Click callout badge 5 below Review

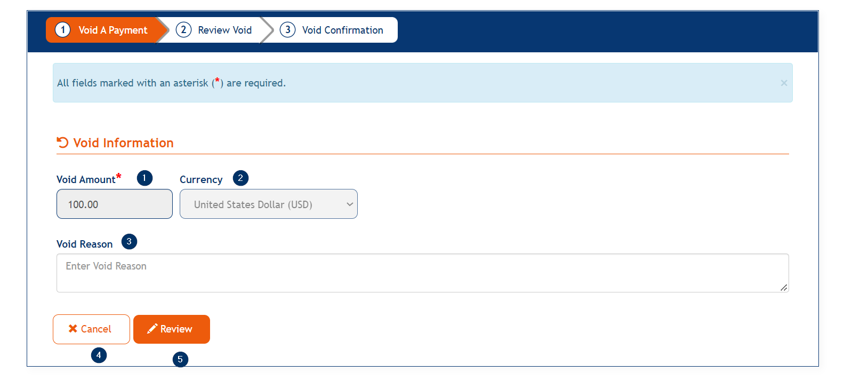[180, 359]
